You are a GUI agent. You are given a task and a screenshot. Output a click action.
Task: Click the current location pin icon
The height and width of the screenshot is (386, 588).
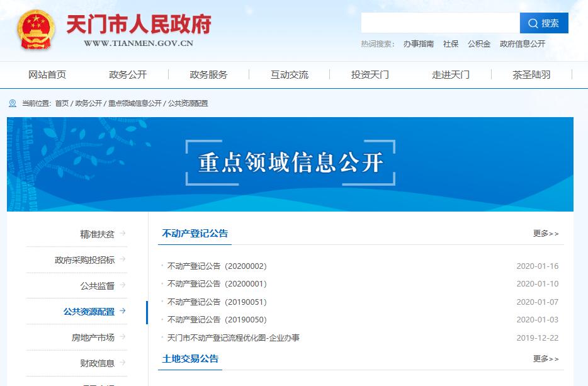(x=13, y=103)
